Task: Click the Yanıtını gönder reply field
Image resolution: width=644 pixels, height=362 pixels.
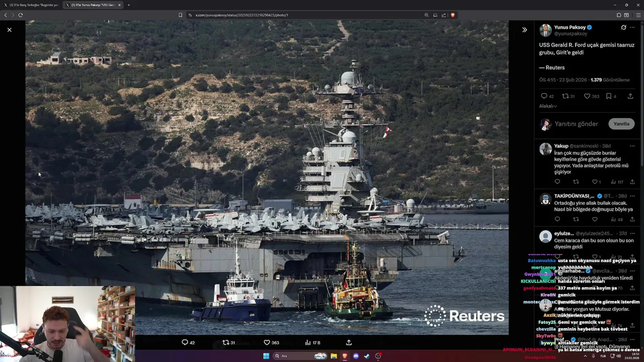Action: [x=576, y=124]
